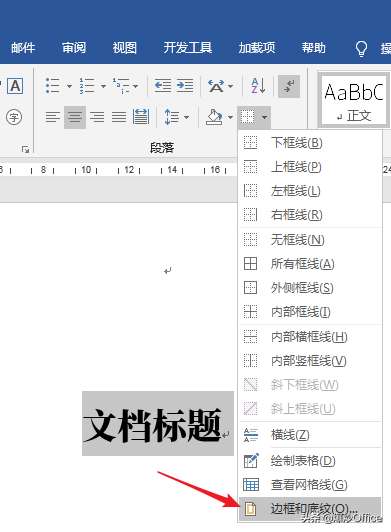This screenshot has height=532, width=391.
Task: Open the 视图 tab
Action: pyautogui.click(x=125, y=48)
